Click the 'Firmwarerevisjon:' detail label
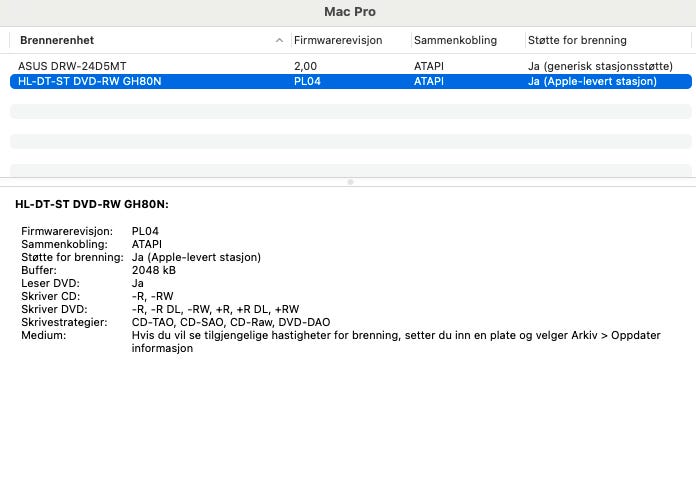 click(x=67, y=231)
